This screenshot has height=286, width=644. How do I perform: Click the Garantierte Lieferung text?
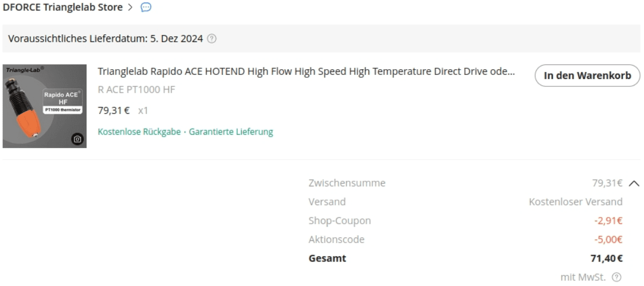[x=231, y=132]
